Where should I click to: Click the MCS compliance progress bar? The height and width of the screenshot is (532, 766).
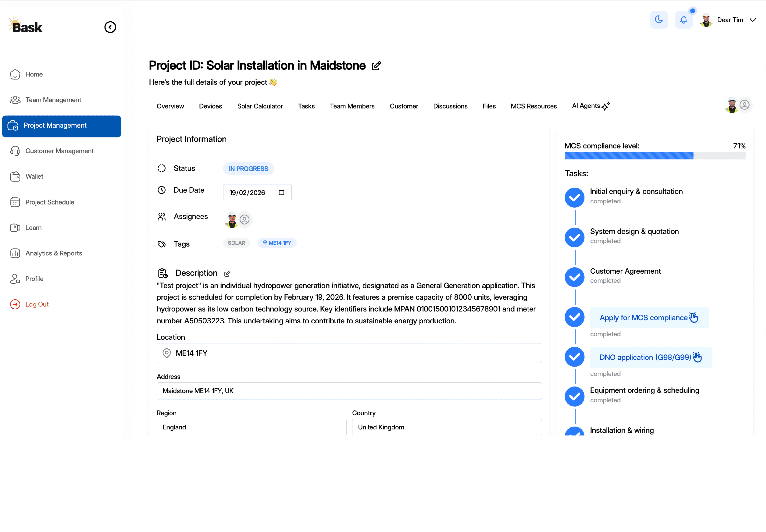(x=655, y=156)
